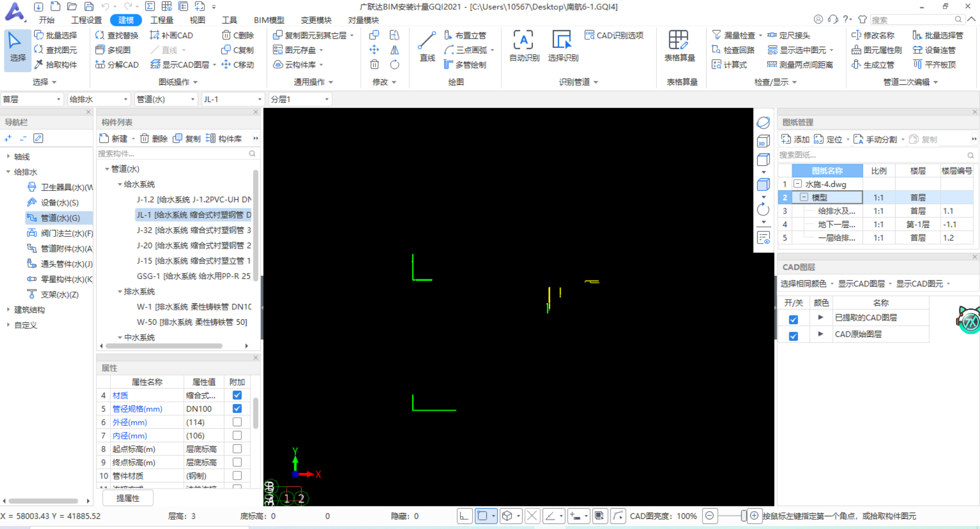
Task: Click 分解CAD tool
Action: pyautogui.click(x=117, y=65)
